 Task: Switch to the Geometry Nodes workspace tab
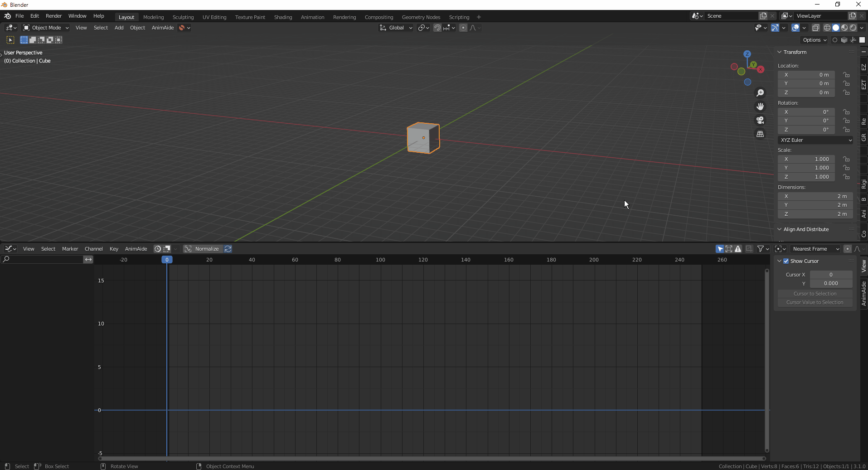(x=421, y=17)
